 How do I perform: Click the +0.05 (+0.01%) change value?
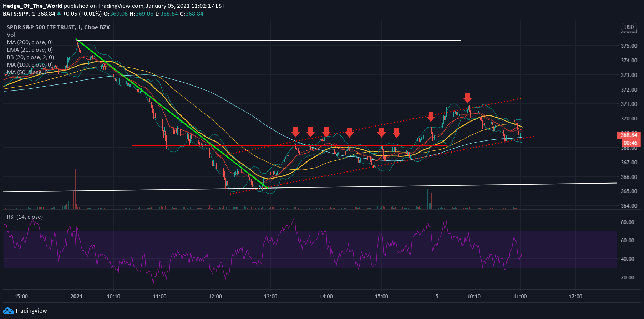click(x=82, y=14)
